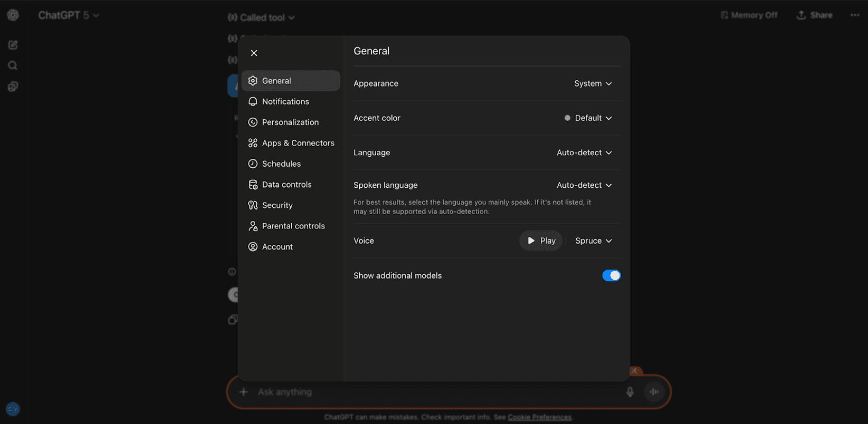
Task: Open Security settings tab
Action: [291, 205]
